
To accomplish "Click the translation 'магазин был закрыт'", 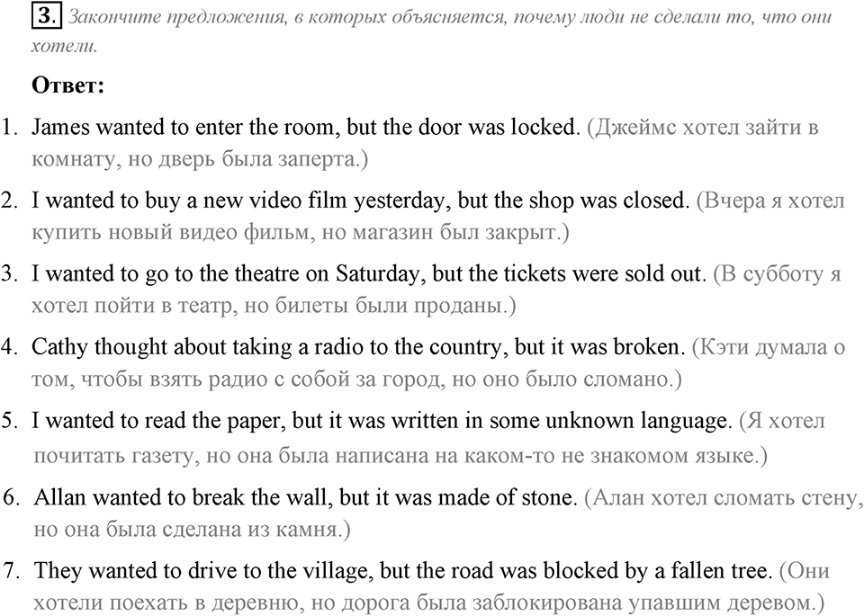I will pyautogui.click(x=454, y=232).
